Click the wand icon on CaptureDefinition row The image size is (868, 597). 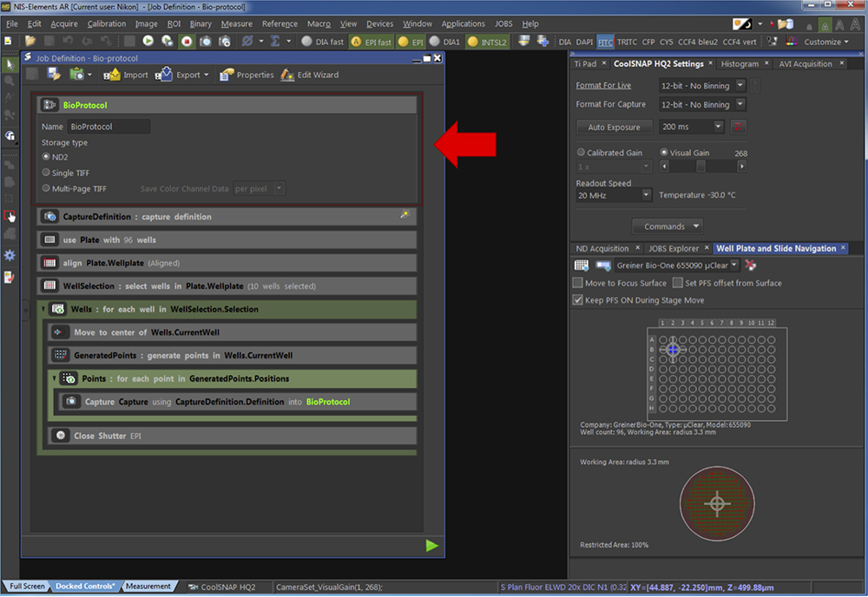[405, 214]
